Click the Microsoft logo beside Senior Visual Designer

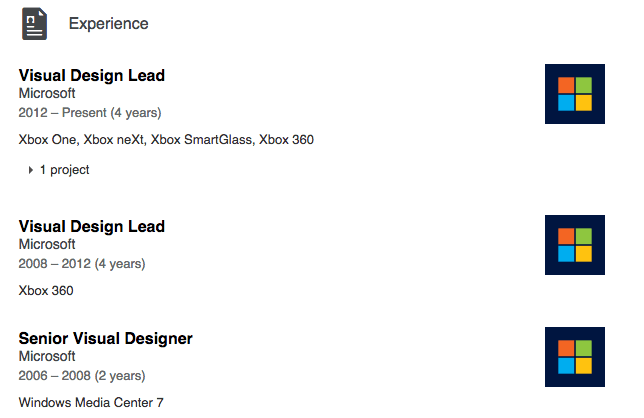click(575, 357)
